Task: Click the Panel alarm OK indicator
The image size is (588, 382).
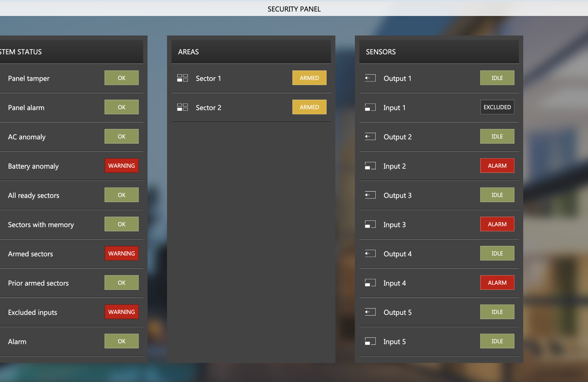Action: (x=121, y=107)
